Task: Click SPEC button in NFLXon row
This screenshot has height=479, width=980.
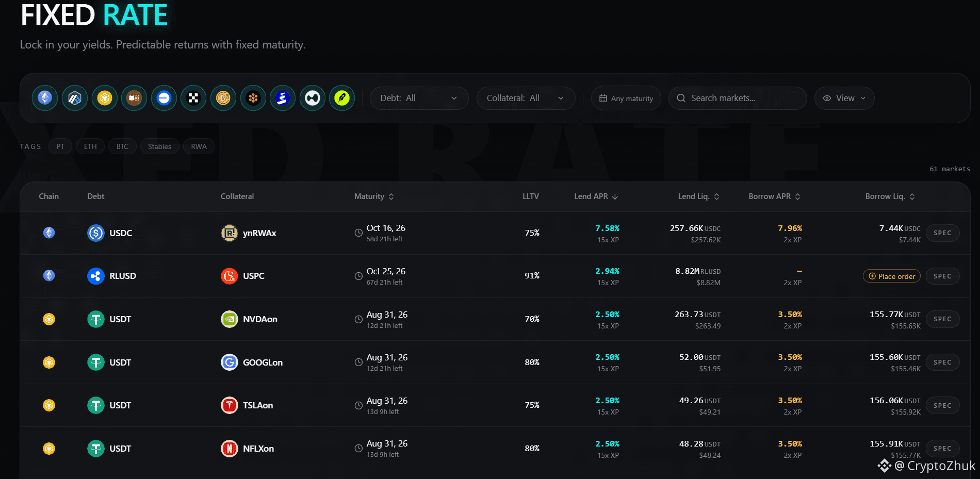Action: 942,449
